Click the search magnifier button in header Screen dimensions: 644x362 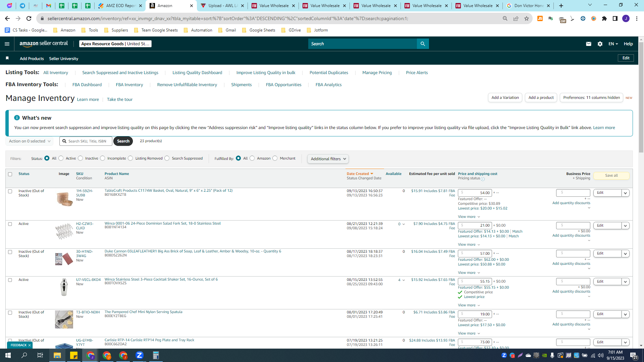423,44
